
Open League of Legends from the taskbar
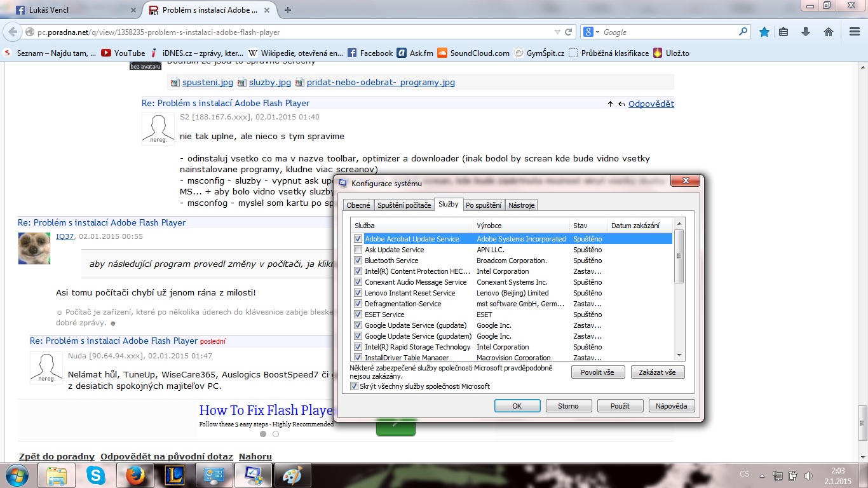pos(175,475)
